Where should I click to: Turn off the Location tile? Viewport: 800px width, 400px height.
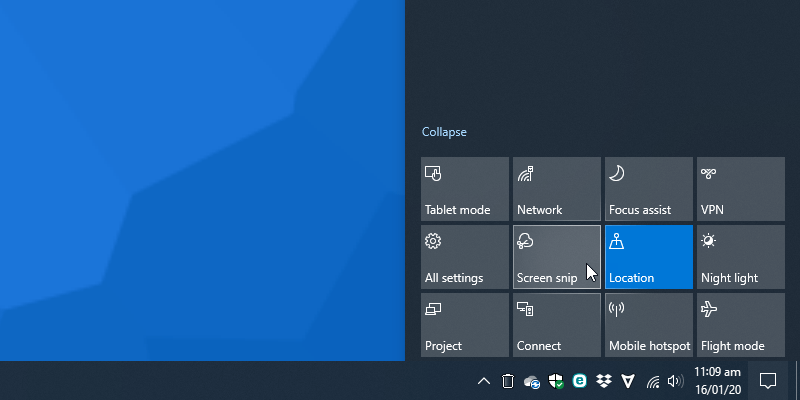tap(649, 256)
